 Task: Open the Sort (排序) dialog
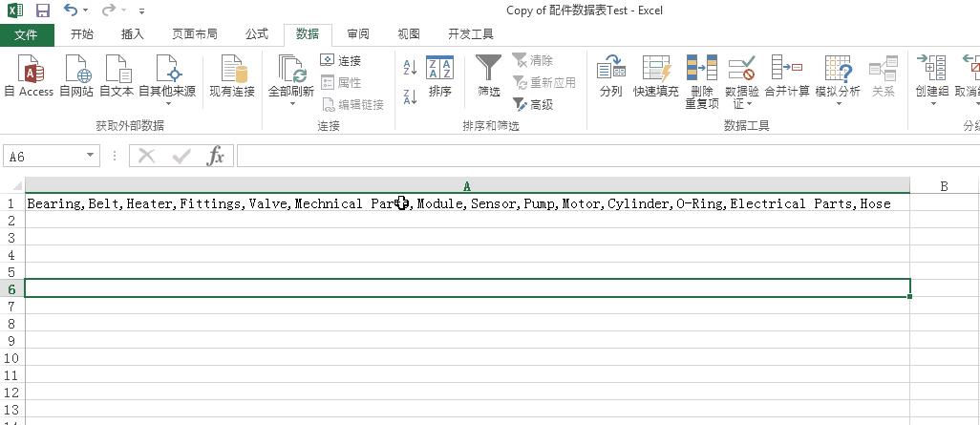(439, 75)
